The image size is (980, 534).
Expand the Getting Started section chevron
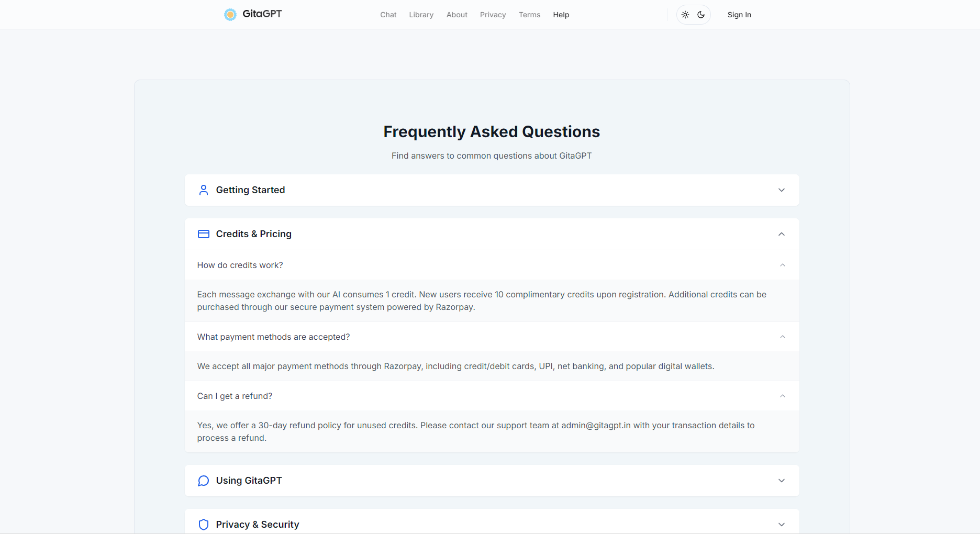click(781, 190)
